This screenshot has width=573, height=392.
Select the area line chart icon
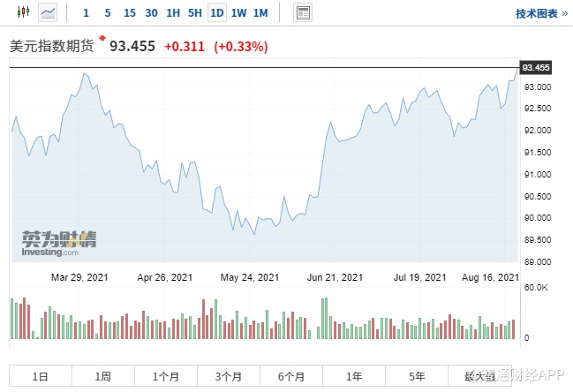[48, 12]
